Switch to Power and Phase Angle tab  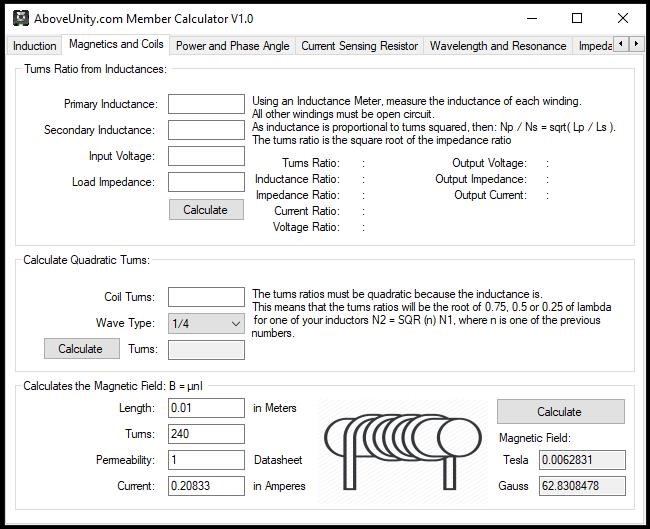click(x=233, y=46)
